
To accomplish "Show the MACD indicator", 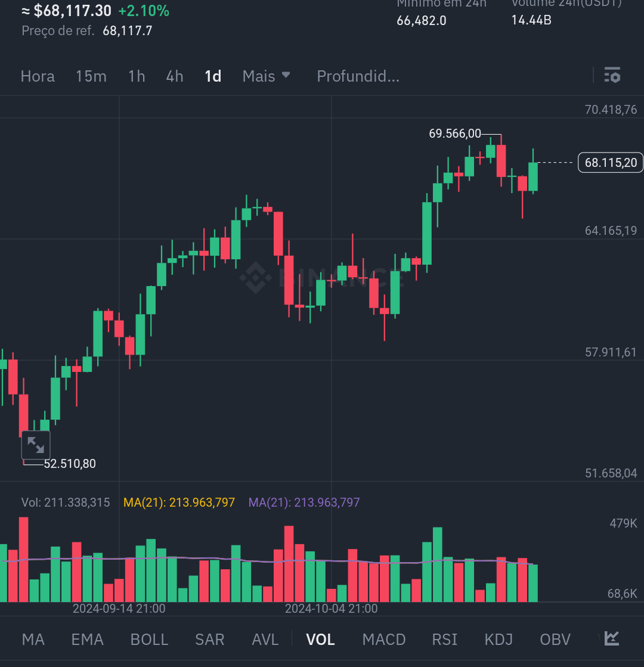I will pos(384,640).
